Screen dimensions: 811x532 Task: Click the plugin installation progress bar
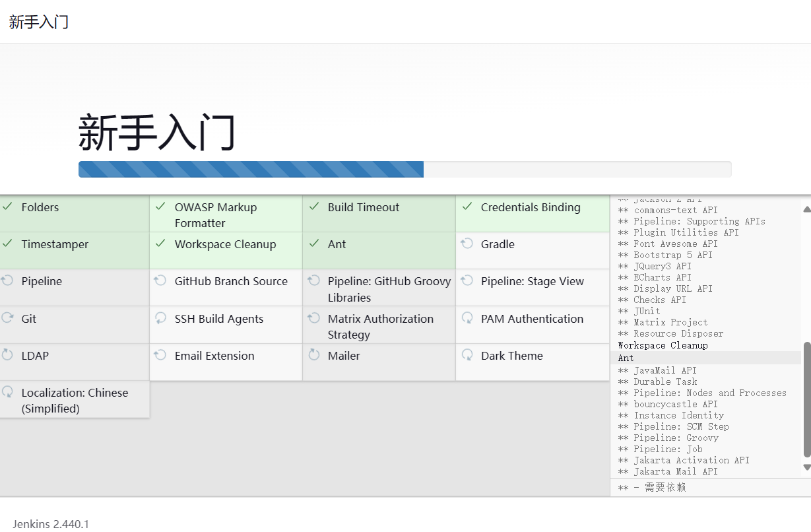pos(405,170)
